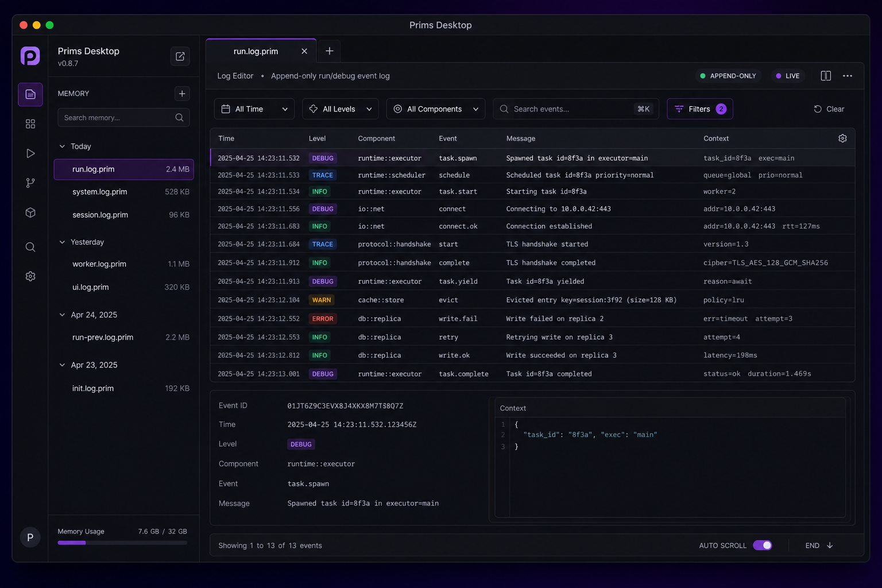
Task: Sort by the Level column header
Action: pyautogui.click(x=317, y=138)
